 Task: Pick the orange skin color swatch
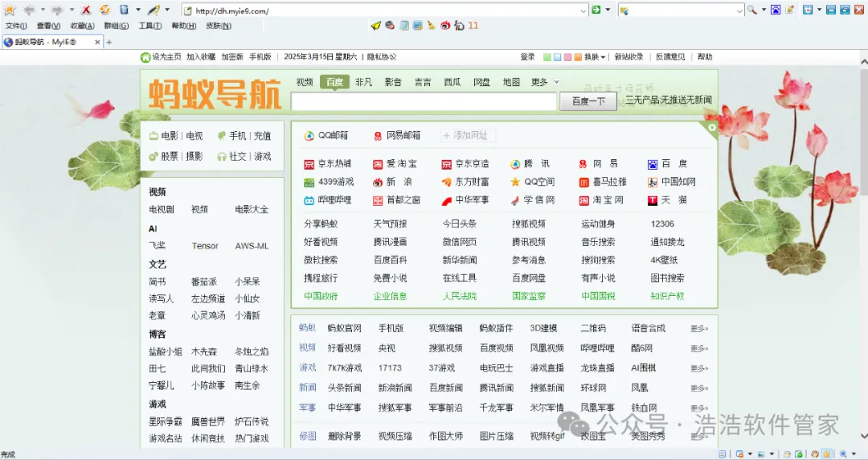click(578, 57)
